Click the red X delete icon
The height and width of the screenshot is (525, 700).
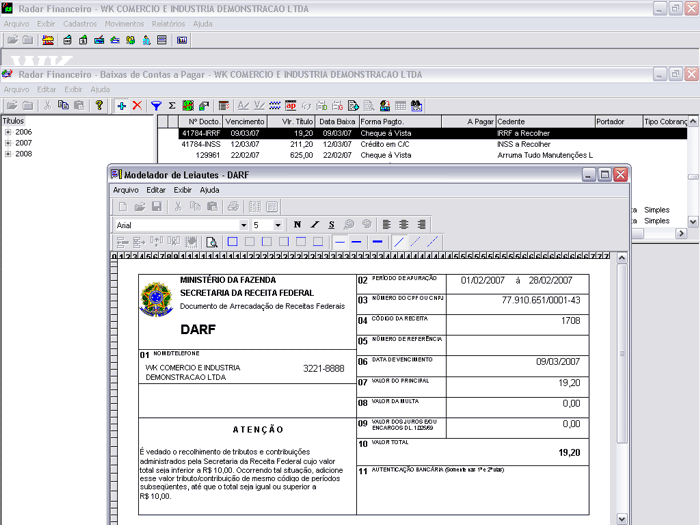click(x=137, y=105)
